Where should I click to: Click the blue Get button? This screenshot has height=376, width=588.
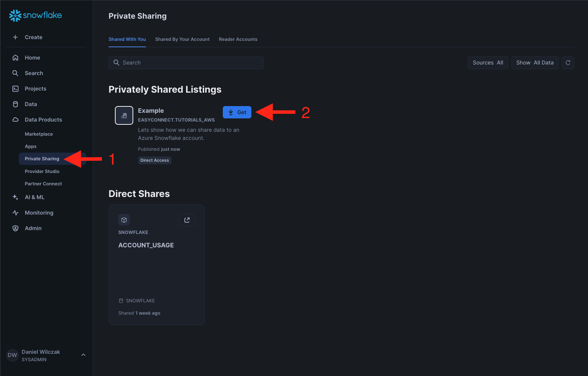pyautogui.click(x=237, y=112)
